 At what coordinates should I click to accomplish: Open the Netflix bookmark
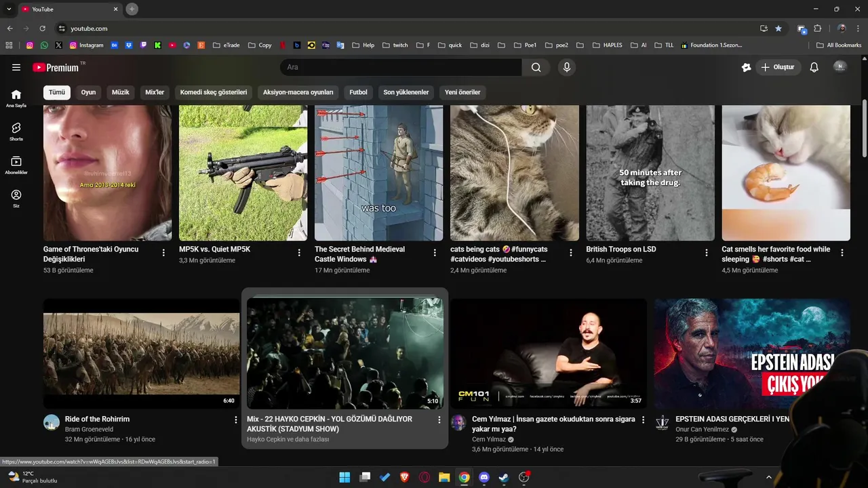[283, 45]
